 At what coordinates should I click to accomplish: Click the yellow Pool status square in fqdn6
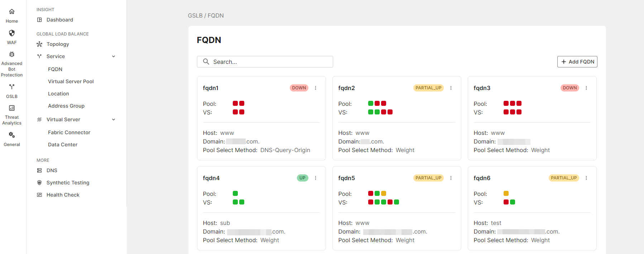click(x=506, y=193)
